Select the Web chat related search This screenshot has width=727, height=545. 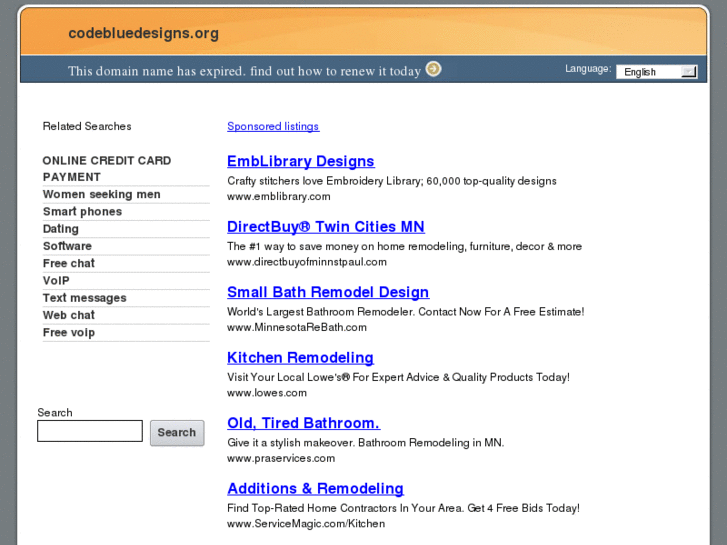pyautogui.click(x=69, y=315)
